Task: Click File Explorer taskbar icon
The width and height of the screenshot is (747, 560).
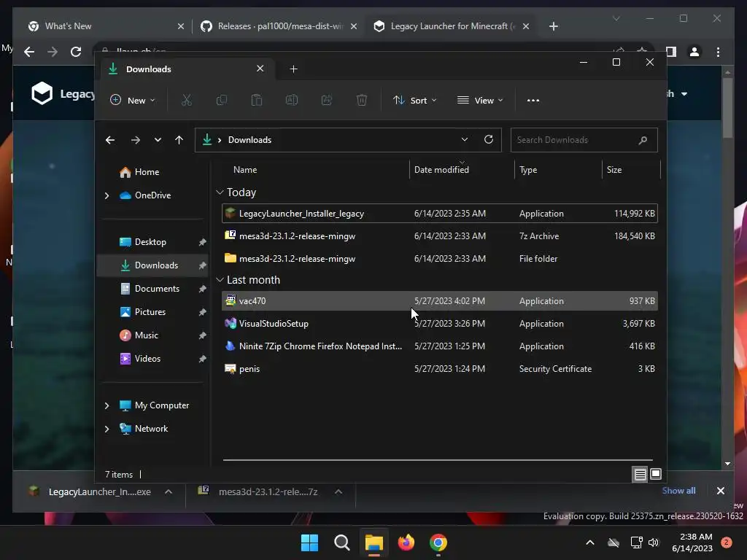Action: click(x=374, y=542)
